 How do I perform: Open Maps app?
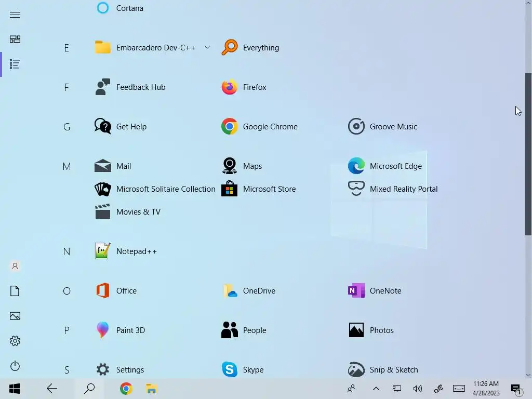point(242,166)
